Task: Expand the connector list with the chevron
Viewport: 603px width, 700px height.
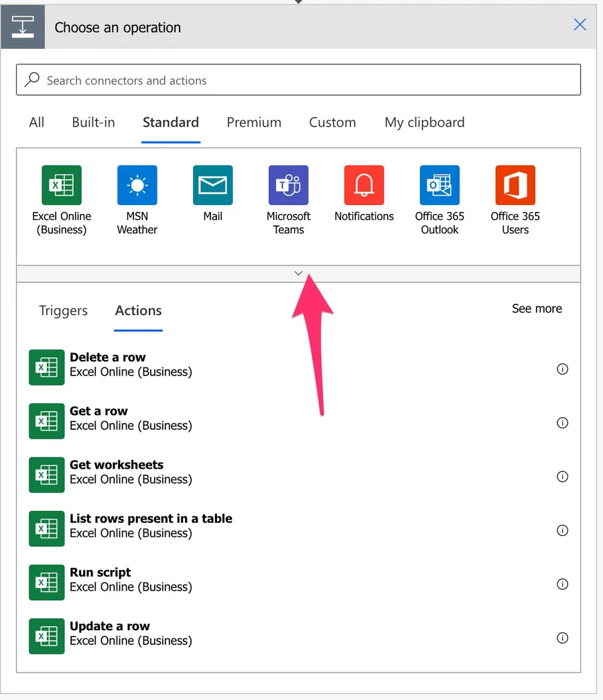Action: tap(299, 274)
